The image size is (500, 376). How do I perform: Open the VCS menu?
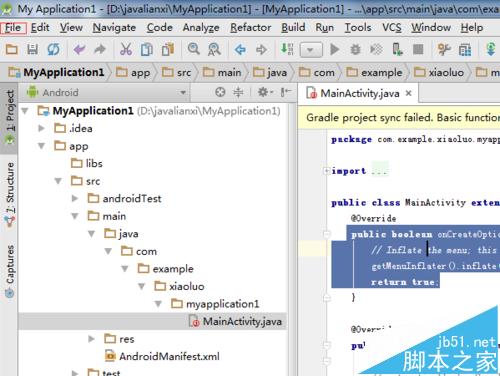392,27
